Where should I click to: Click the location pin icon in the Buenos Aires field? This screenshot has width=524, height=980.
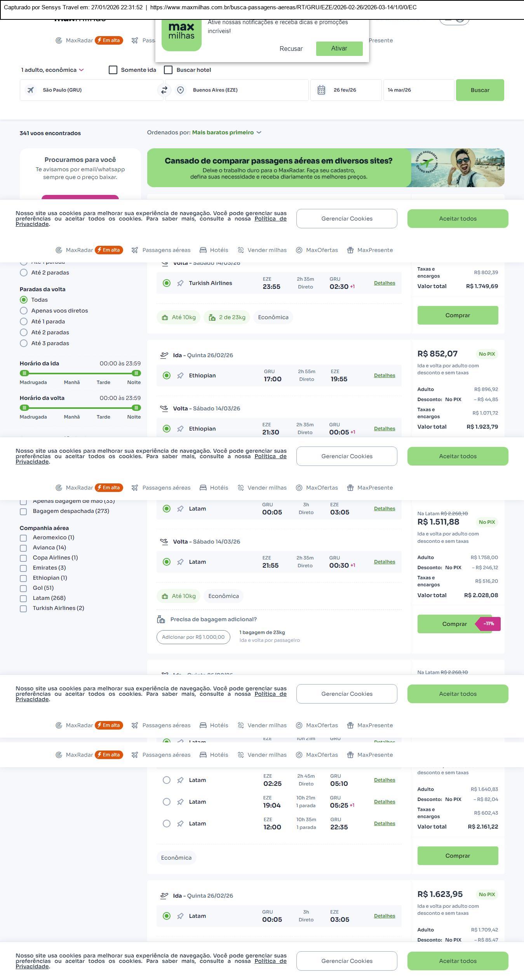tap(180, 90)
